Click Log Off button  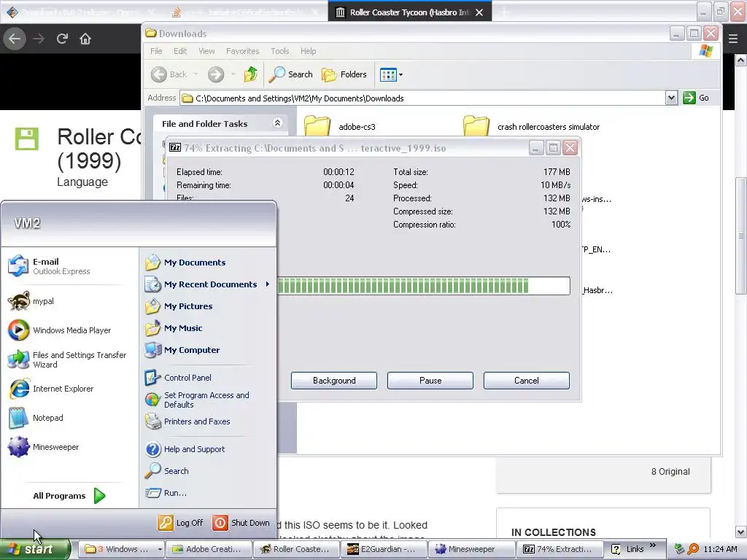(x=181, y=523)
